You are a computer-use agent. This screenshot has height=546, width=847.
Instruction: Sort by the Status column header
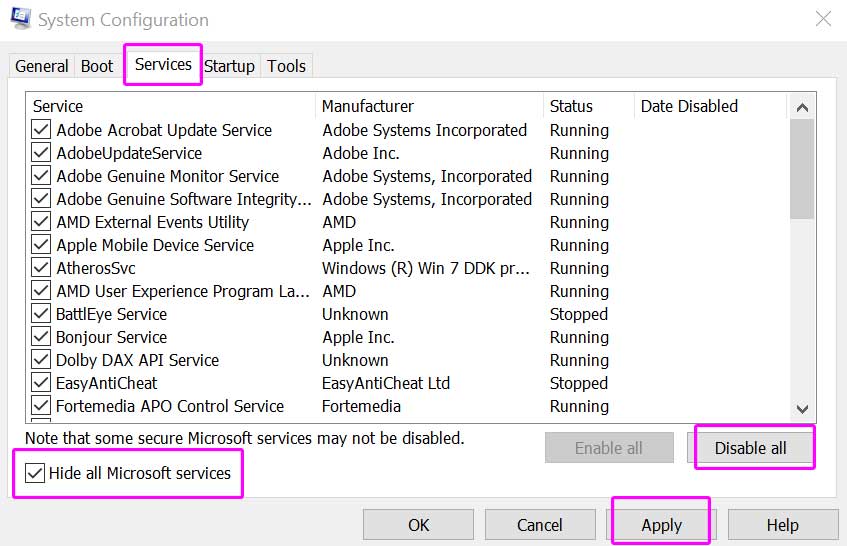coord(589,106)
